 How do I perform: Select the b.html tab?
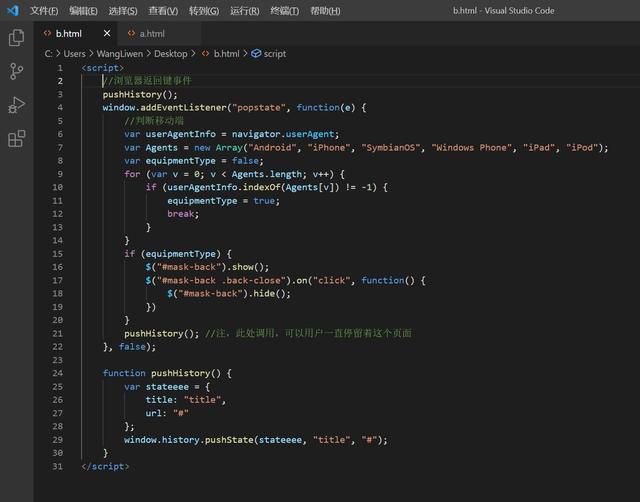coord(76,33)
